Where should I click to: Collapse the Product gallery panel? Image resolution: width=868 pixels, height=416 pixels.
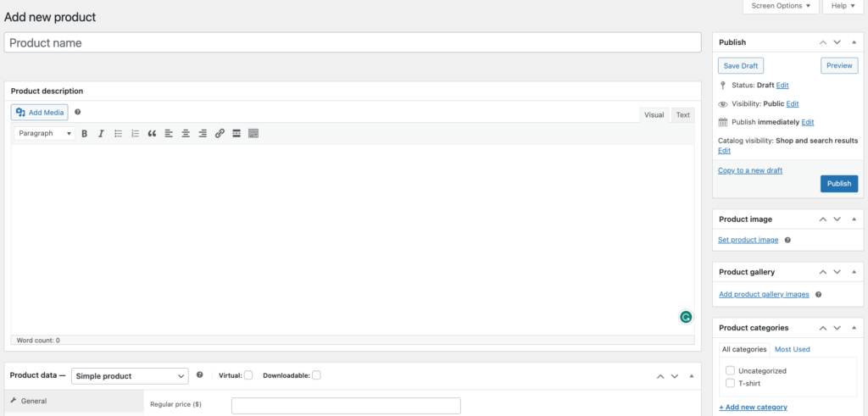(853, 272)
